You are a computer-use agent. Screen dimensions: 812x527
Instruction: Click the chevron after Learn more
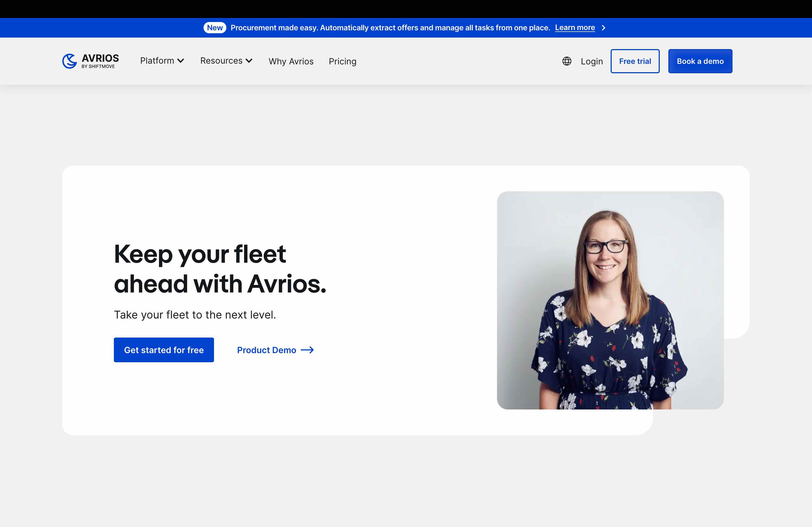tap(604, 28)
